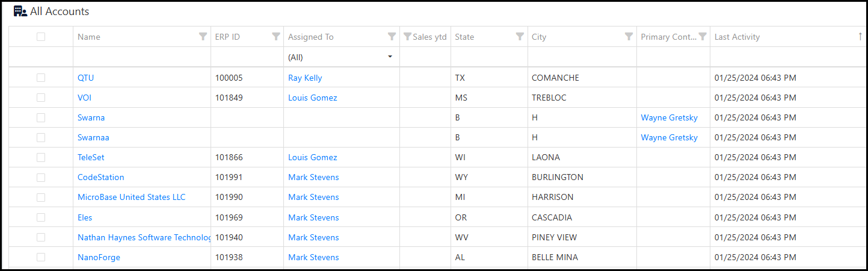
Task: Open the City column filter icon
Action: point(629,37)
